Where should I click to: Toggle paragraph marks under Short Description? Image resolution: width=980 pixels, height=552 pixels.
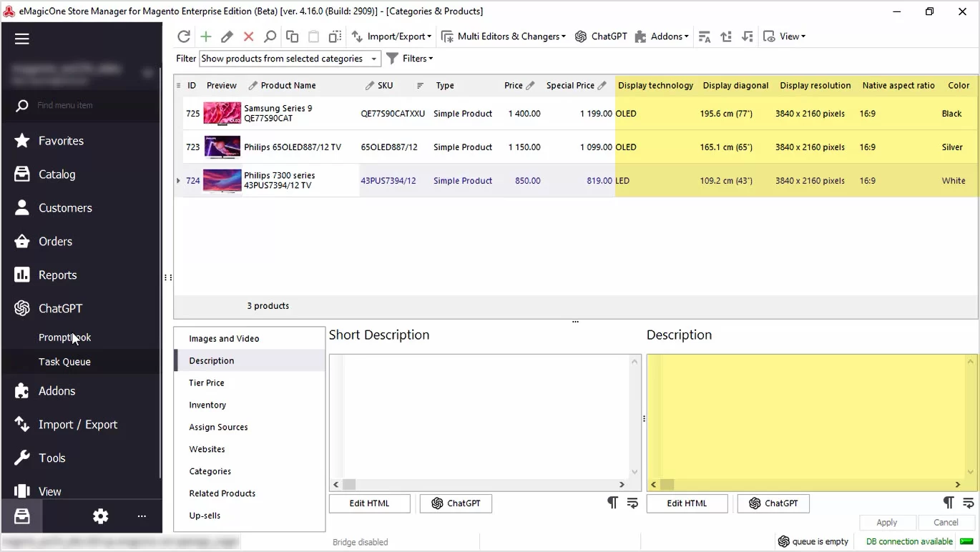(x=612, y=503)
